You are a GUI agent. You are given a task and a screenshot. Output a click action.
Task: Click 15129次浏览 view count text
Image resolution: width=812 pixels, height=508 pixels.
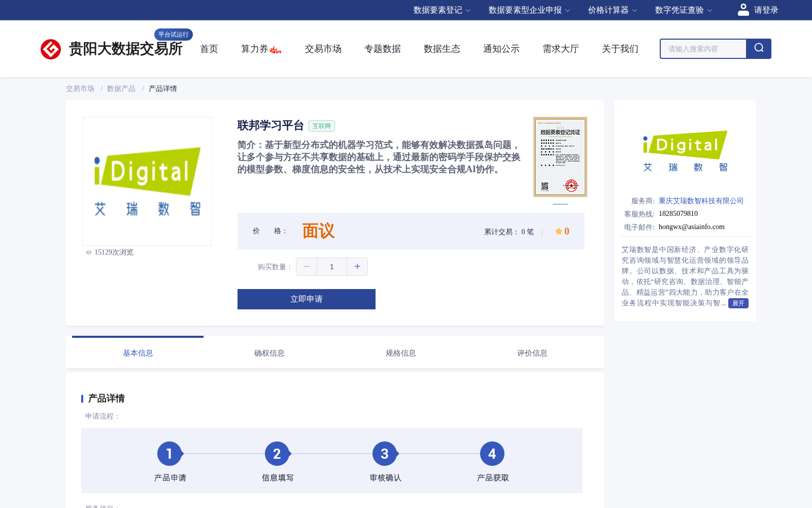[x=114, y=252]
